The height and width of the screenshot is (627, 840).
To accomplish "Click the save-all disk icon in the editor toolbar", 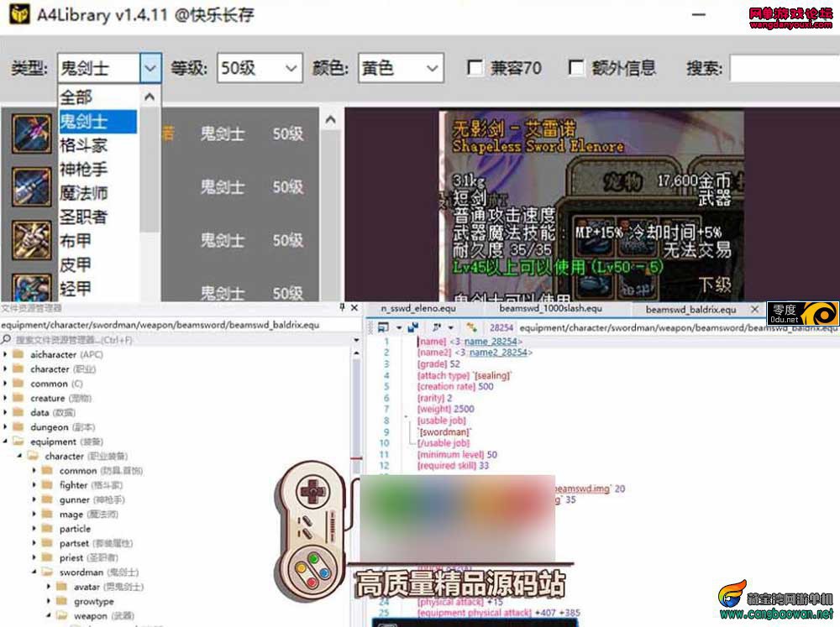I will [x=412, y=327].
